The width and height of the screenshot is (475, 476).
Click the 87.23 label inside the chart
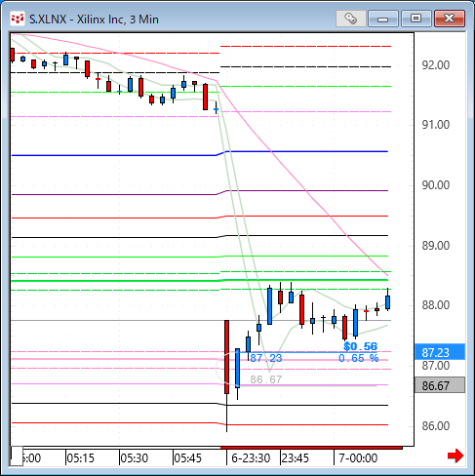pos(266,358)
